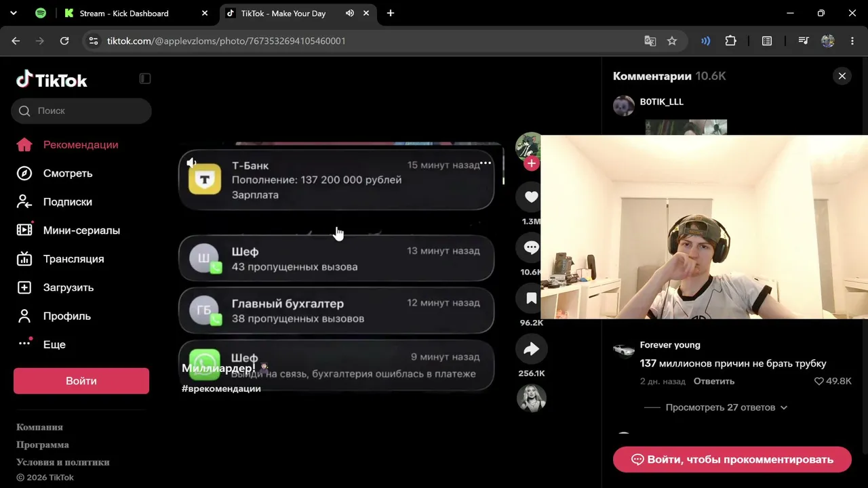
Task: Reply with Ответить on Forever young's comment
Action: [714, 381]
